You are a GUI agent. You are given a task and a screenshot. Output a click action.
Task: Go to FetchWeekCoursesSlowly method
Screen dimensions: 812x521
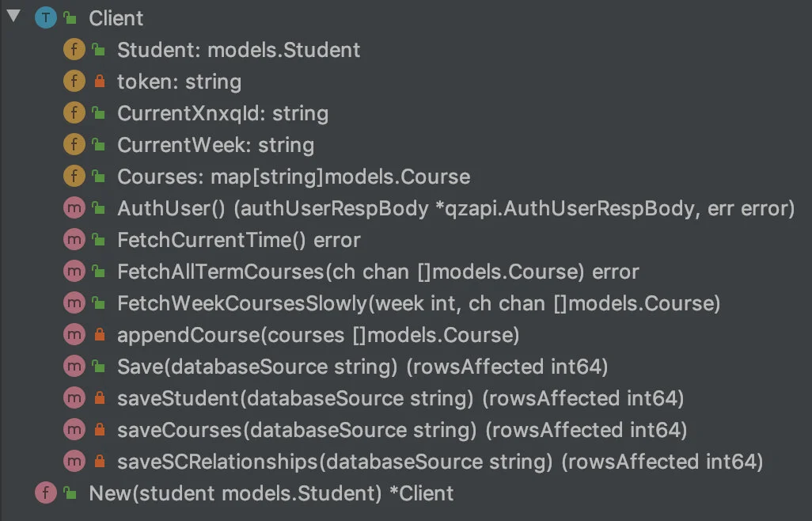[x=419, y=303]
